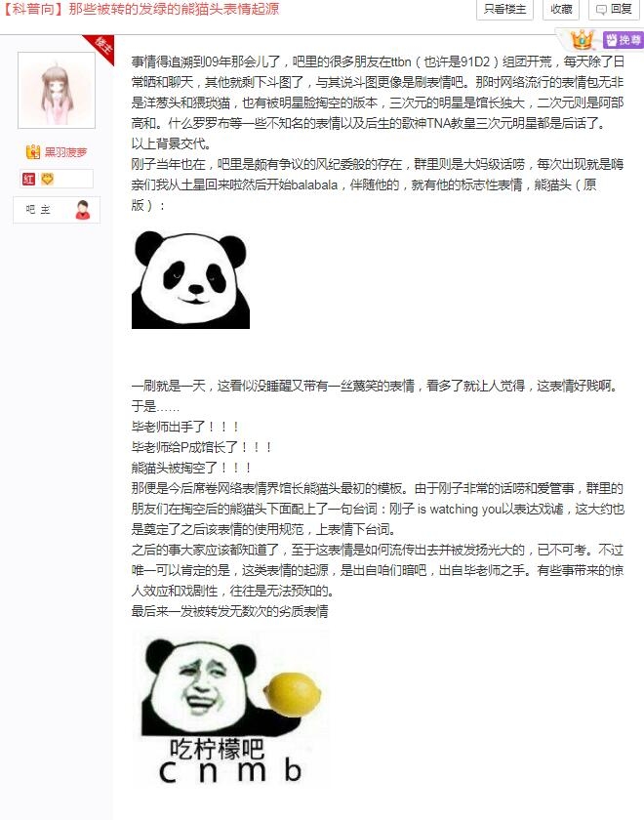Screen dimensions: 644x820
Task: Open the original panda head image
Action: click(x=190, y=280)
